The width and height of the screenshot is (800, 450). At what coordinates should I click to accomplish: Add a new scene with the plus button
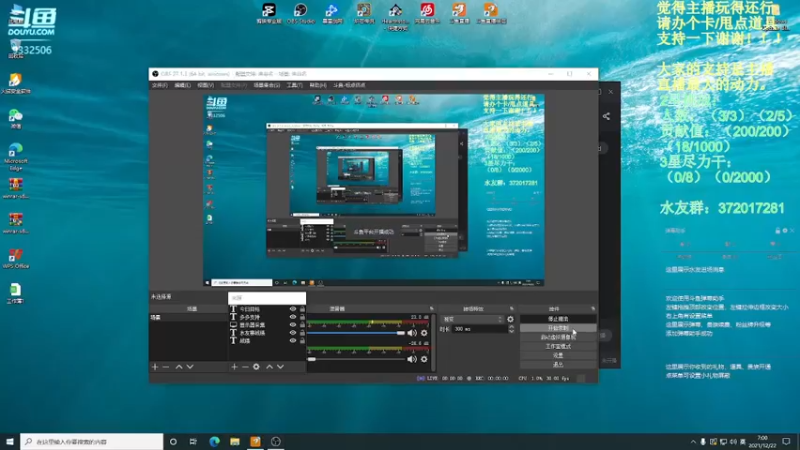tap(155, 367)
